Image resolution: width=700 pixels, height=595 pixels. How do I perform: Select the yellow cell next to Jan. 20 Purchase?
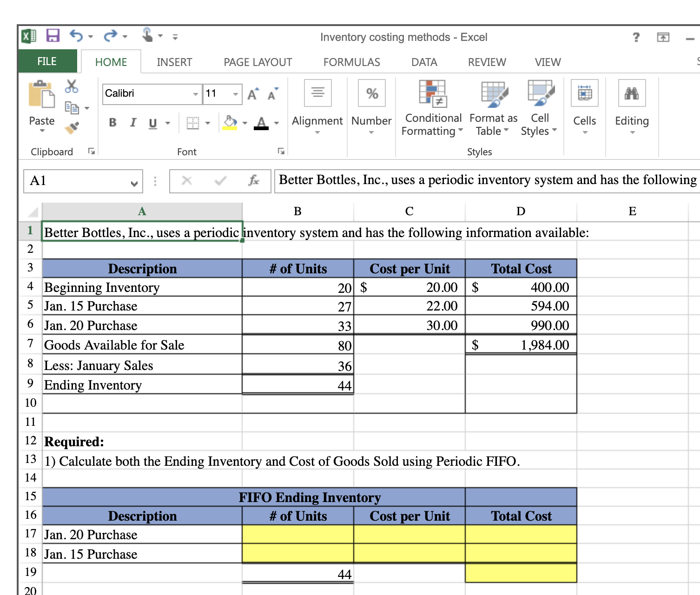(297, 535)
